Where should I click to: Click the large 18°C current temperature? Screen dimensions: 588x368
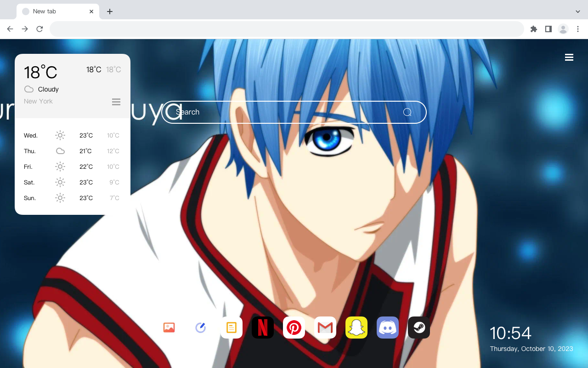click(40, 72)
